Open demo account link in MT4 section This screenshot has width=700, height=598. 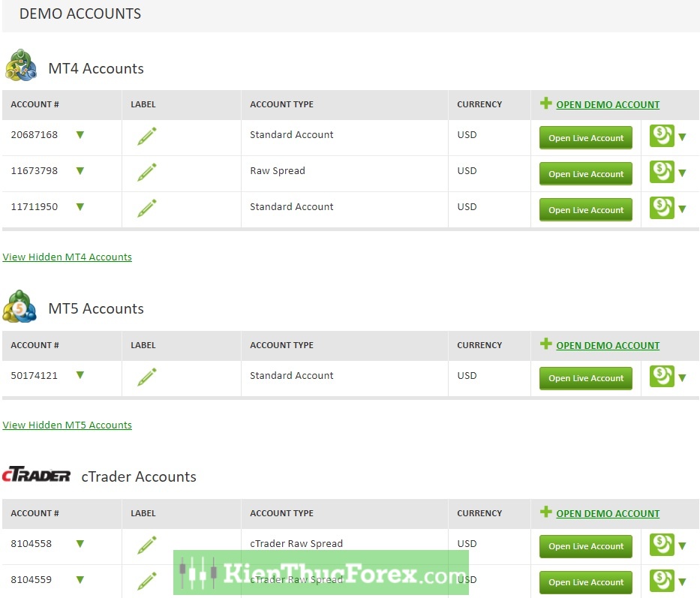(608, 104)
